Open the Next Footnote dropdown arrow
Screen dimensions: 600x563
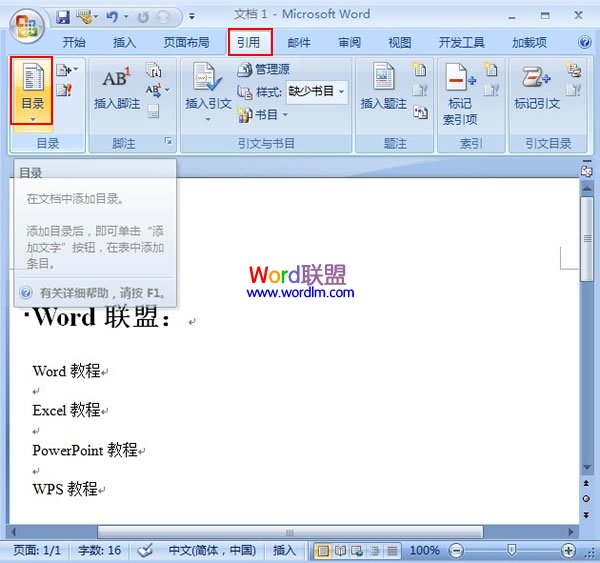(x=167, y=90)
